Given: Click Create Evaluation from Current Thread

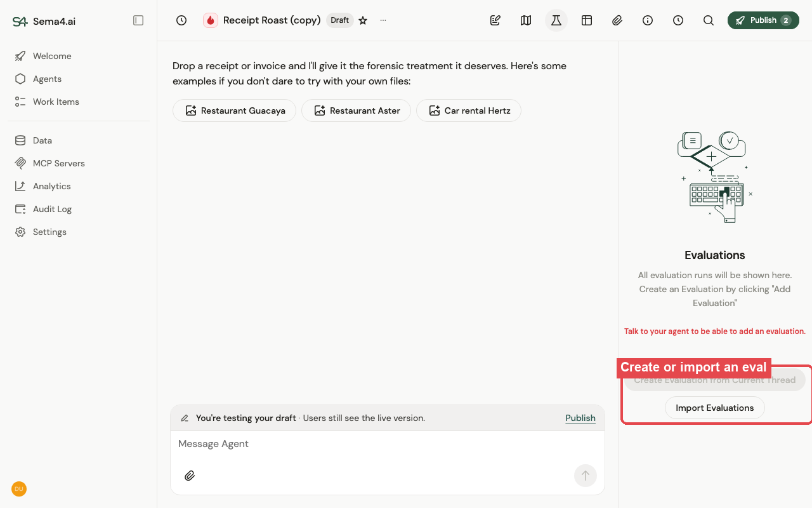Looking at the screenshot, I should point(715,380).
